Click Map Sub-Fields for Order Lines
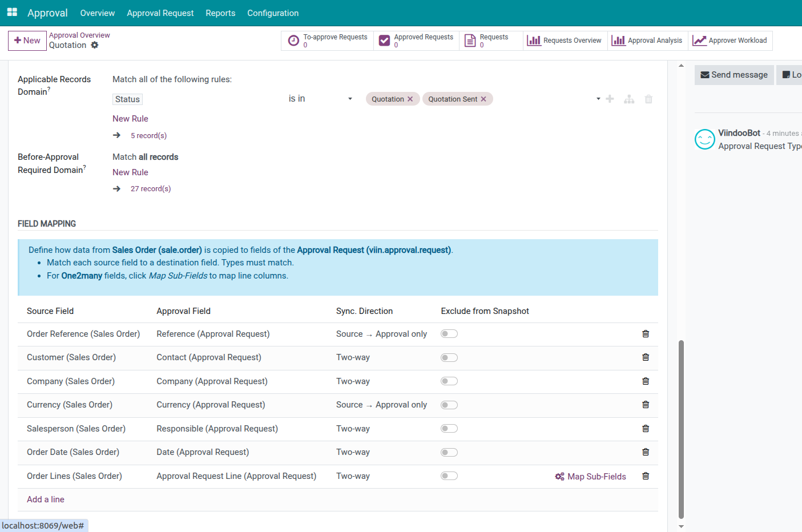802x532 pixels. pyautogui.click(x=591, y=477)
